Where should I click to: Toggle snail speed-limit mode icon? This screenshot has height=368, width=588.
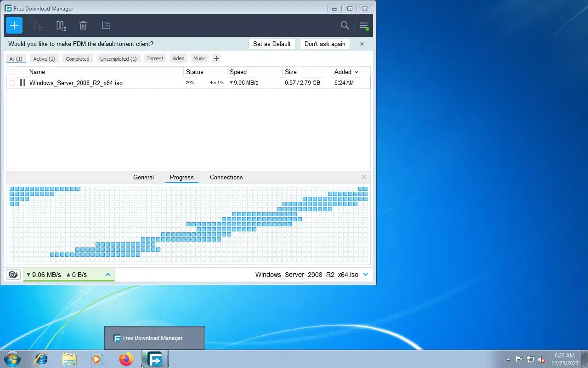pos(13,275)
